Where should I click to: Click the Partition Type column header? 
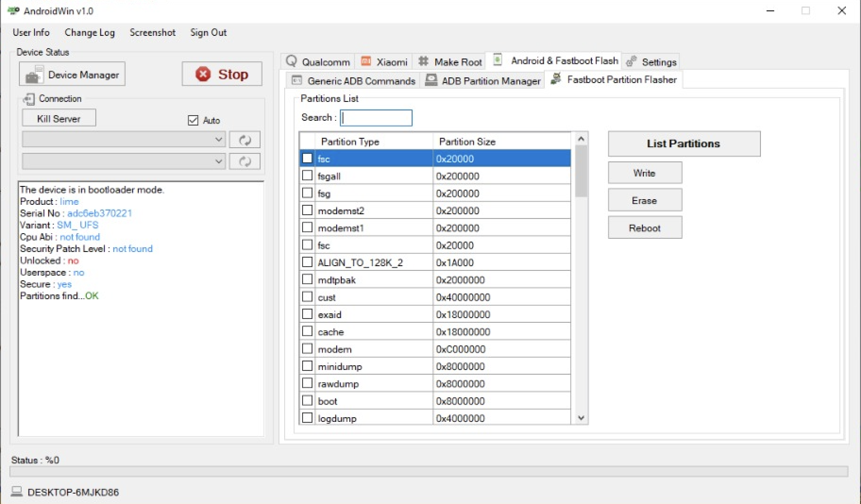[374, 142]
